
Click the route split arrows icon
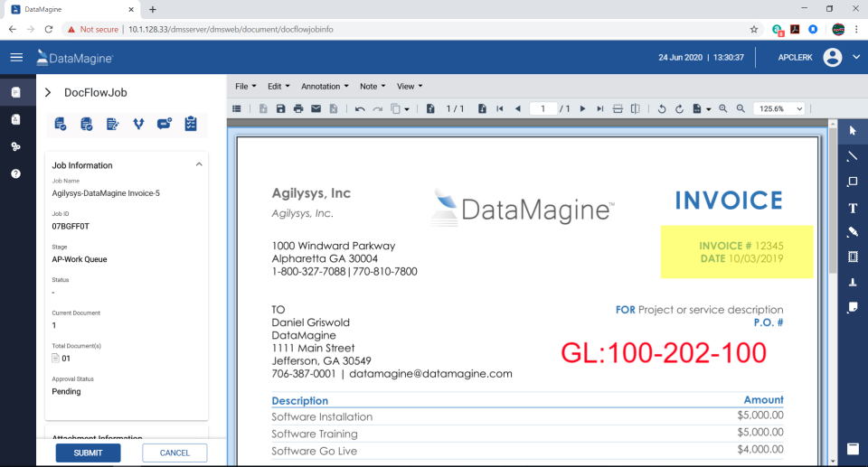tap(138, 124)
